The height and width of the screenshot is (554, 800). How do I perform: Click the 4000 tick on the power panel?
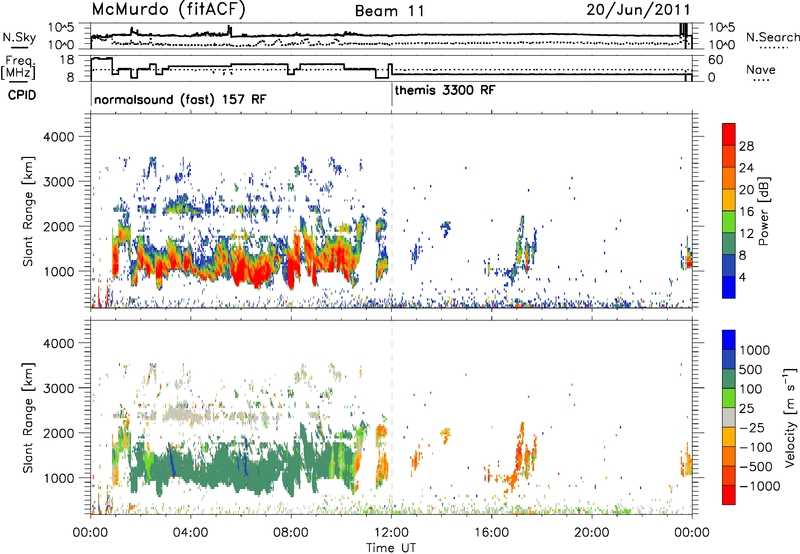(58, 137)
